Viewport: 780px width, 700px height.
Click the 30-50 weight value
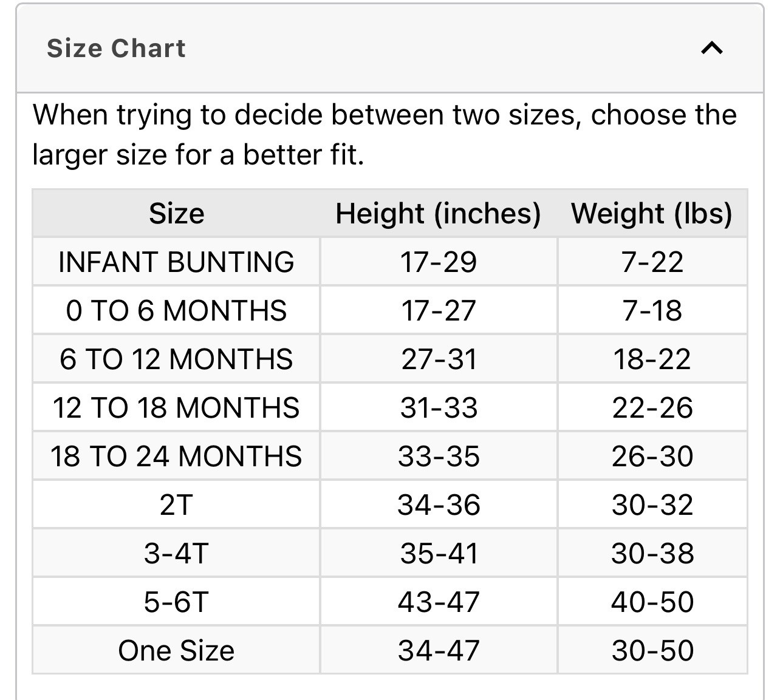pos(652,651)
